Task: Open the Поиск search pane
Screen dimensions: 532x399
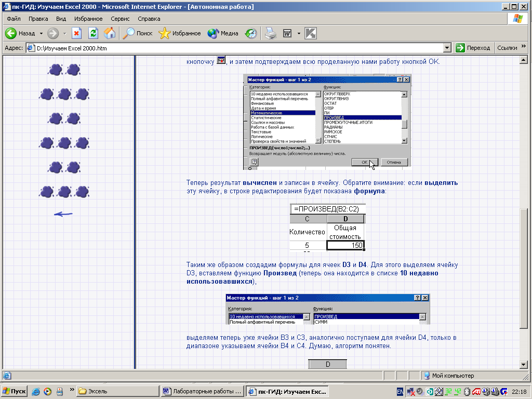Action: pos(137,33)
